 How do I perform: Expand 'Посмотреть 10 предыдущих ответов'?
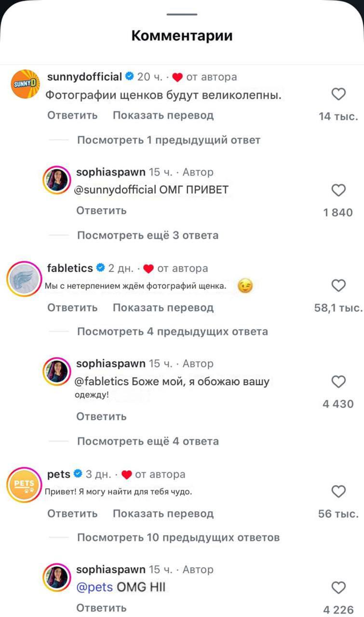[178, 537]
